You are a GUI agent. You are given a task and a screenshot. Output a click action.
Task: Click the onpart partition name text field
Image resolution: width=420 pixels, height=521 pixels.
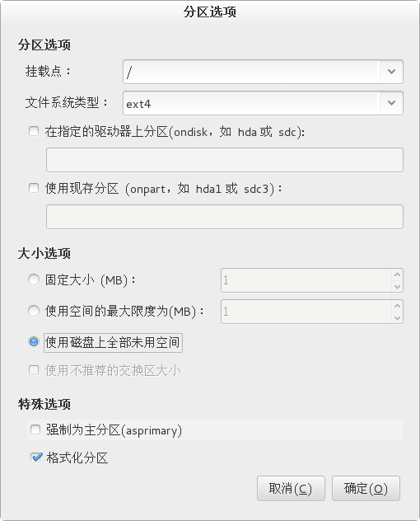(x=225, y=217)
